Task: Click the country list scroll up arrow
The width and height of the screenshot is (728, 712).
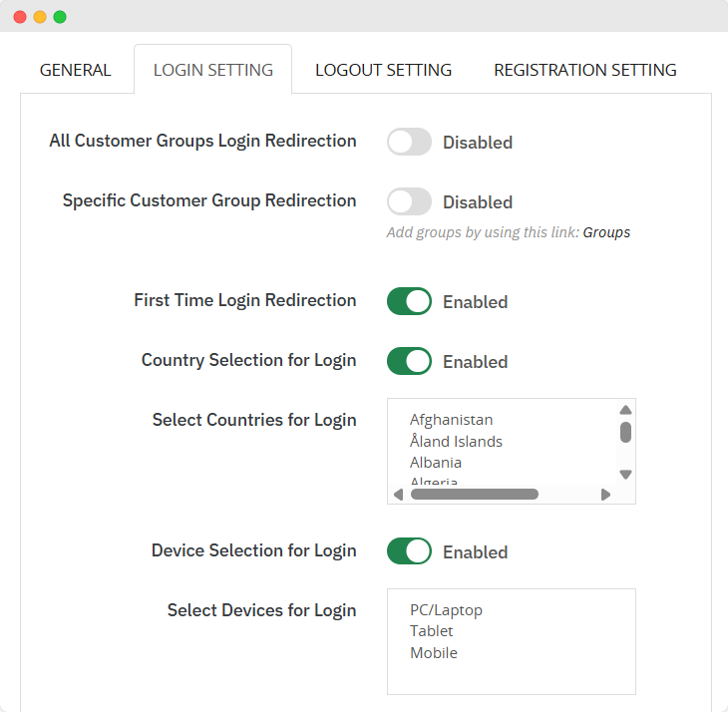Action: tap(625, 410)
